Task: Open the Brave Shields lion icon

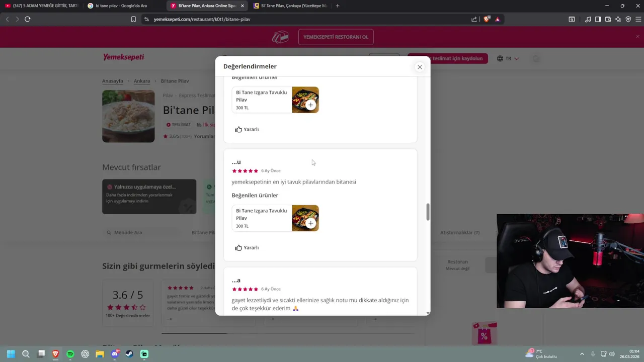Action: pyautogui.click(x=487, y=19)
